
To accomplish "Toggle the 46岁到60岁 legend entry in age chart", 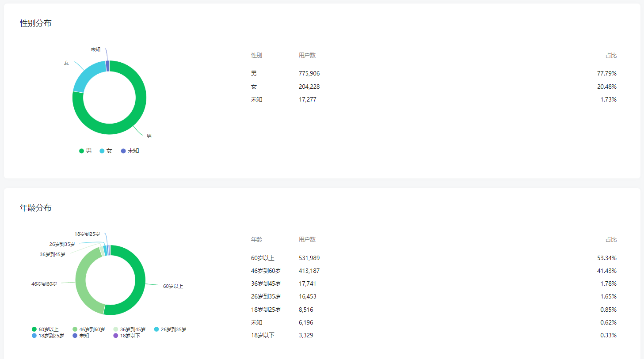I will point(89,329).
